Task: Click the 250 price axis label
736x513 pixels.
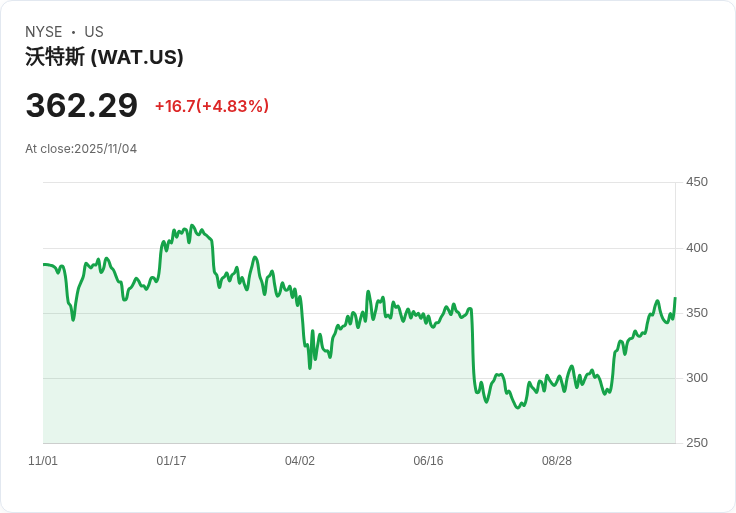Action: click(697, 443)
